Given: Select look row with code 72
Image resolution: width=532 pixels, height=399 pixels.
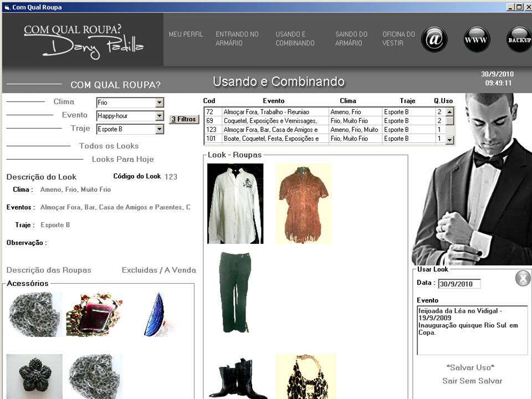Looking at the screenshot, I should coord(325,112).
